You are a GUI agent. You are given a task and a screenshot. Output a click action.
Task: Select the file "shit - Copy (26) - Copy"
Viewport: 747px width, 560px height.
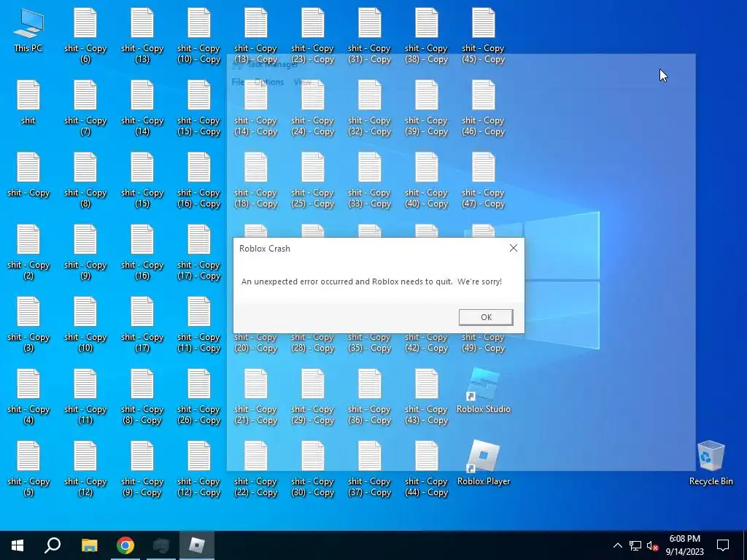tap(198, 397)
